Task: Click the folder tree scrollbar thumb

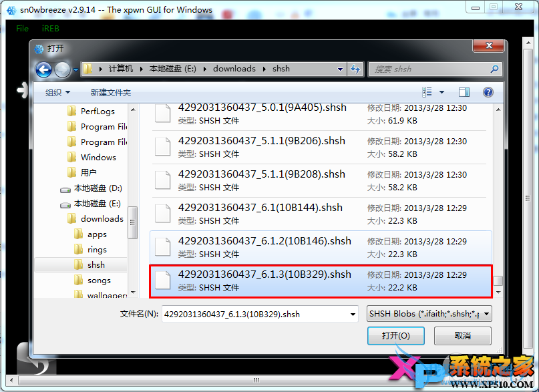Action: [132, 222]
